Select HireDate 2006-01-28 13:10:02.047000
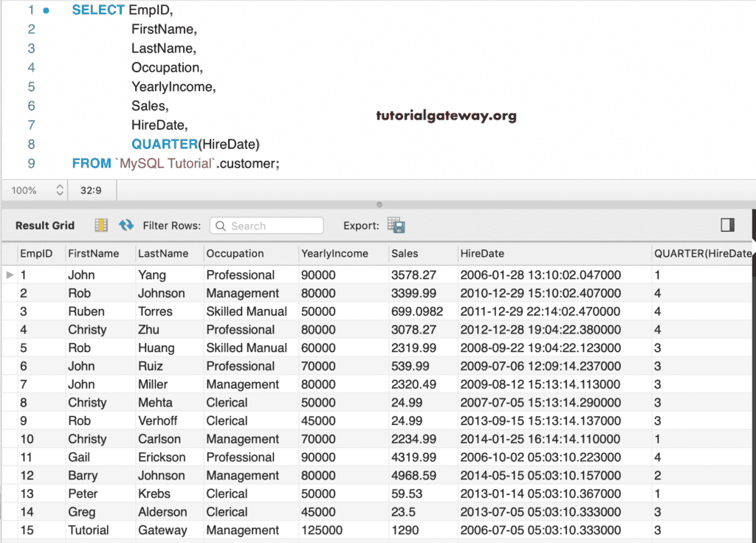 pyautogui.click(x=554, y=275)
